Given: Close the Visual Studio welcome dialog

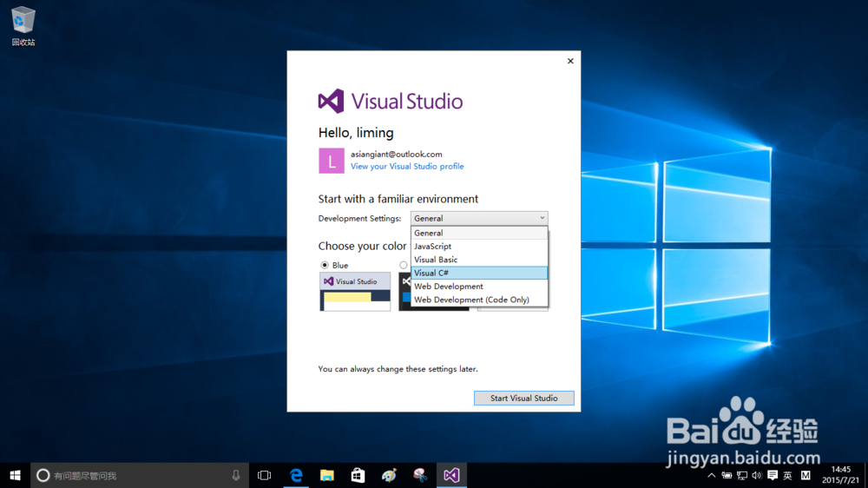Looking at the screenshot, I should click(570, 61).
